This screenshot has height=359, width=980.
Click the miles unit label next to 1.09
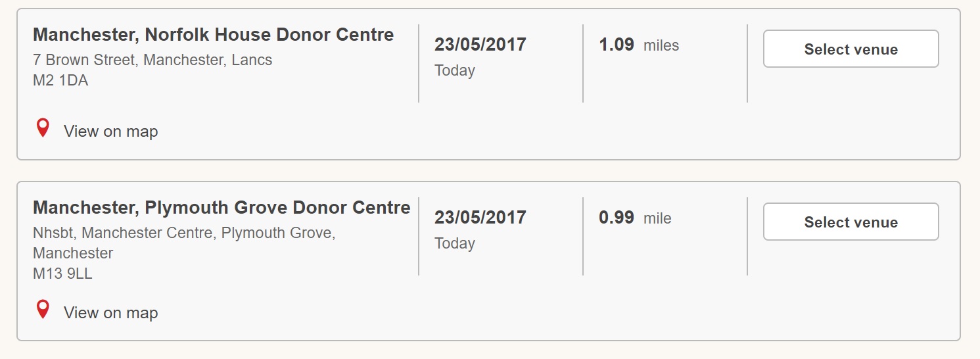[661, 45]
